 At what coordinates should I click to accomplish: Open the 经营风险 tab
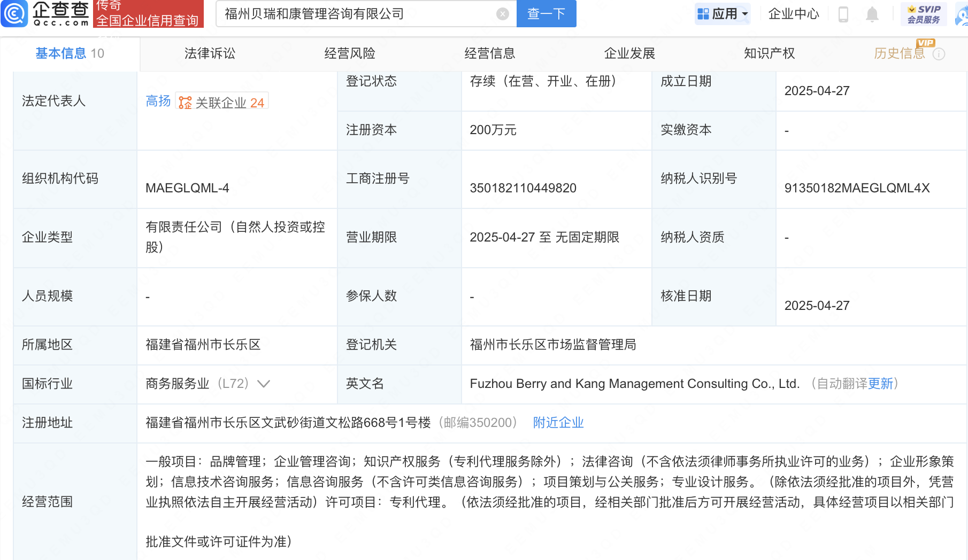350,53
